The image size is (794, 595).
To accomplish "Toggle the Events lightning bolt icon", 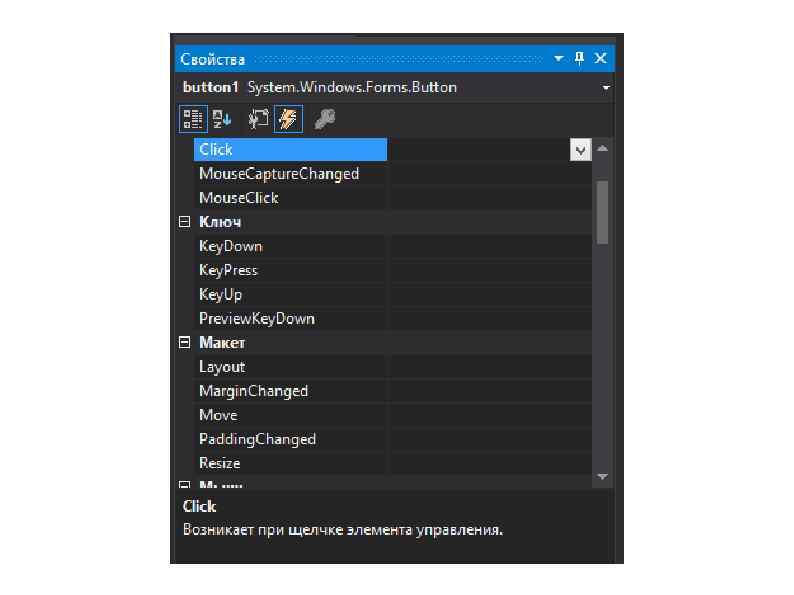I will pyautogui.click(x=288, y=119).
